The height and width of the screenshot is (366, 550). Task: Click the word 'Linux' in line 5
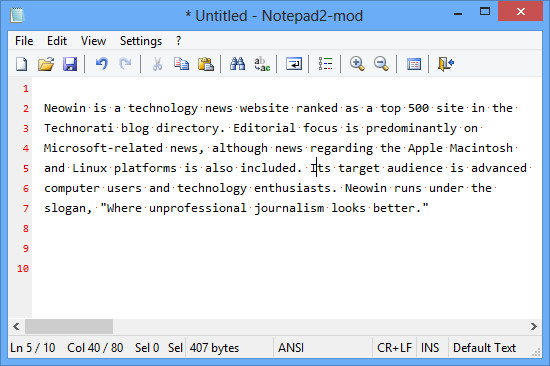[89, 168]
